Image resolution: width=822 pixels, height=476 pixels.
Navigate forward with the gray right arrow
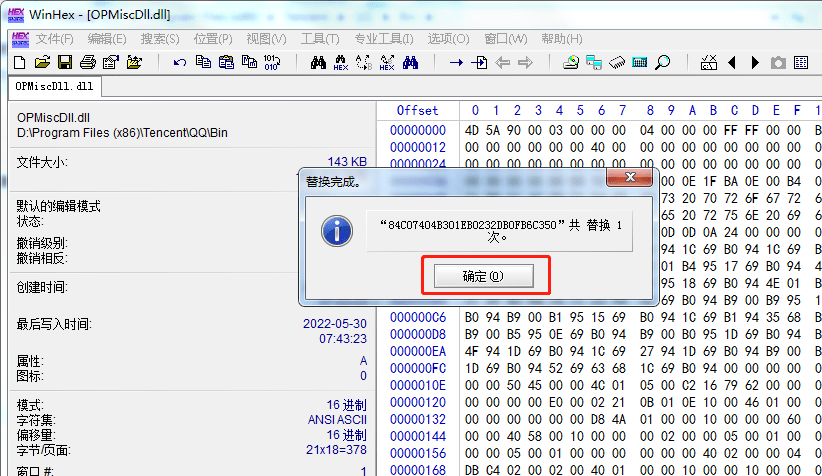click(x=525, y=63)
